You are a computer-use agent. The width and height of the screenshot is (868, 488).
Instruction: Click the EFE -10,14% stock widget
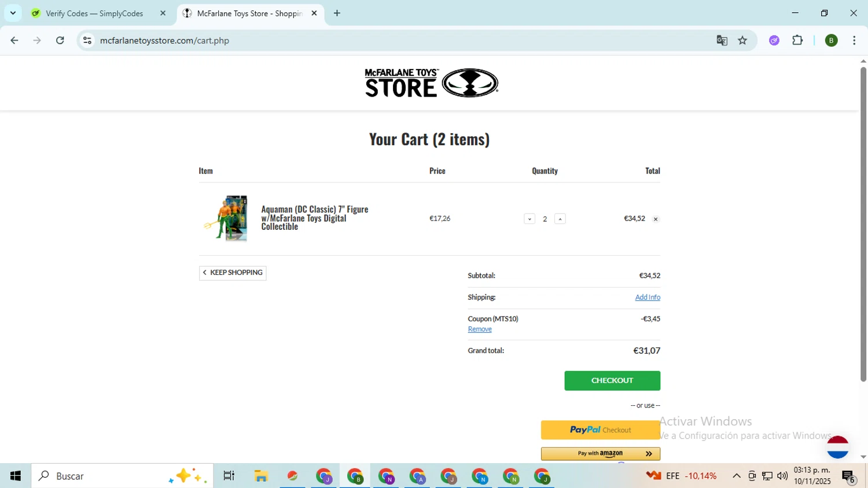[681, 476]
